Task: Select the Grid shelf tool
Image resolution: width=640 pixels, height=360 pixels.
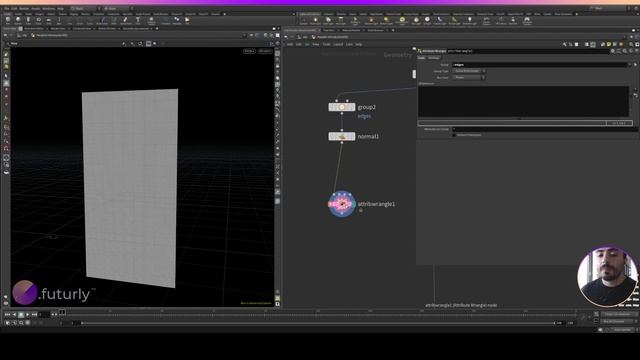Action: 49,20
